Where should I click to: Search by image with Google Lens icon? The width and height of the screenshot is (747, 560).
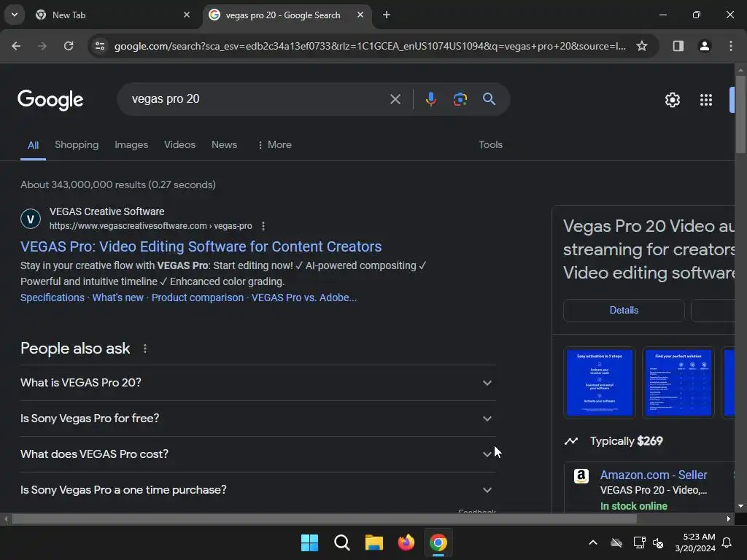pos(460,99)
